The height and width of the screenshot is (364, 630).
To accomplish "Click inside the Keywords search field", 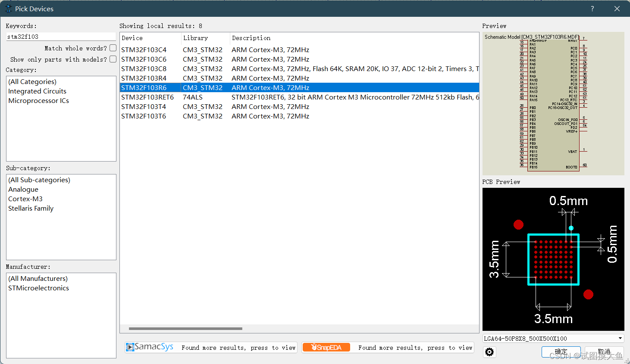I will (x=60, y=37).
